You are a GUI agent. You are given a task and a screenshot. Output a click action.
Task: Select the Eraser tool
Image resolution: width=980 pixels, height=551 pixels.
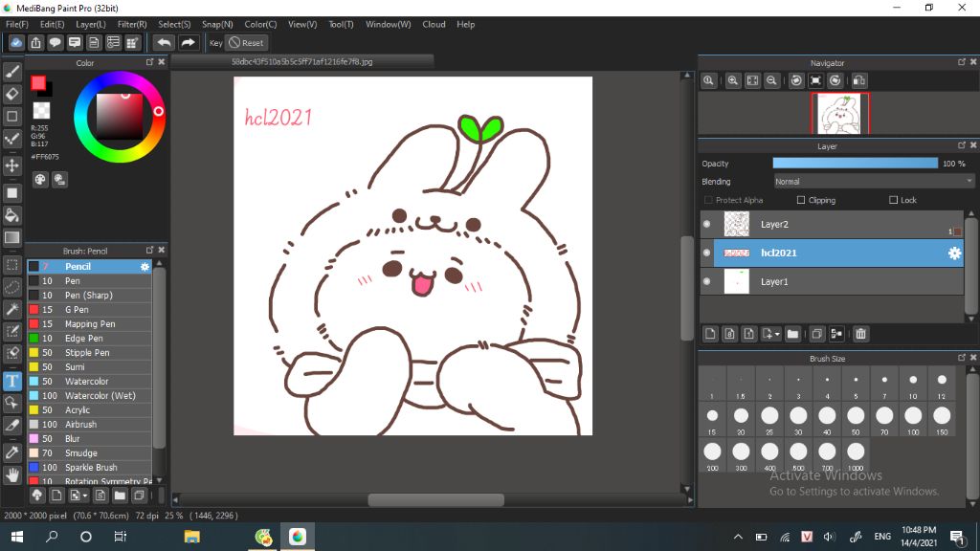click(x=11, y=95)
